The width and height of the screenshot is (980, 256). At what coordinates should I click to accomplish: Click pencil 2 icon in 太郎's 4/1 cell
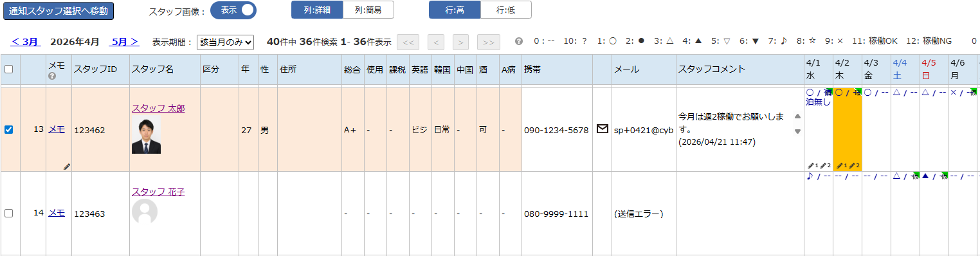[825, 166]
